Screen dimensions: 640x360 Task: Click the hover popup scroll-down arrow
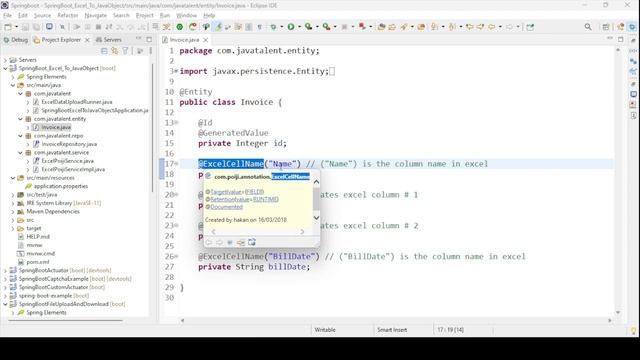316,218
